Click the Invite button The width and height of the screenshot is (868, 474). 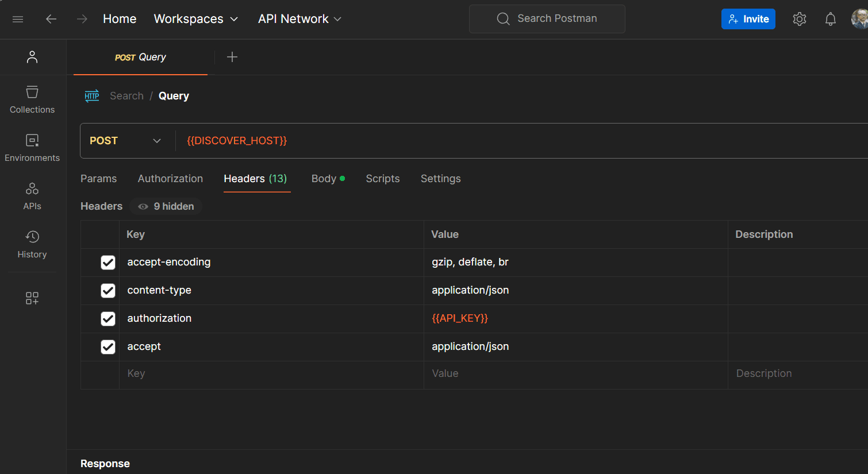(x=748, y=19)
